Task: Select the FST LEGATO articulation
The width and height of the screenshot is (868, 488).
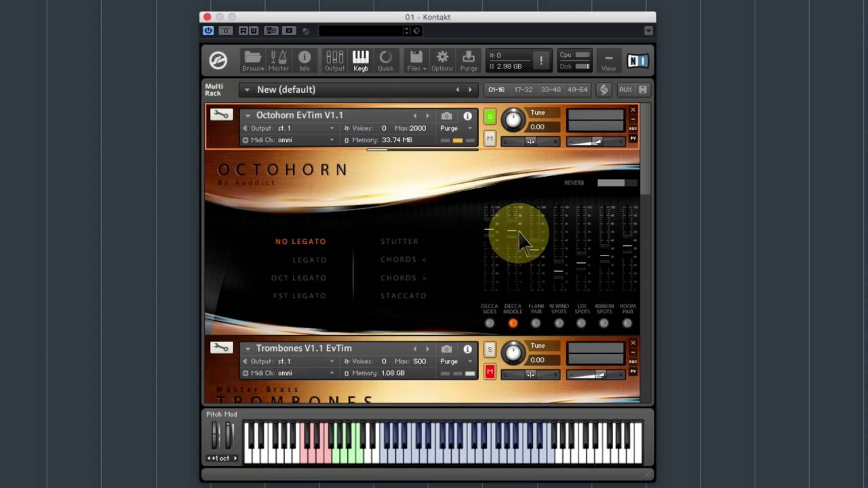Action: click(300, 296)
